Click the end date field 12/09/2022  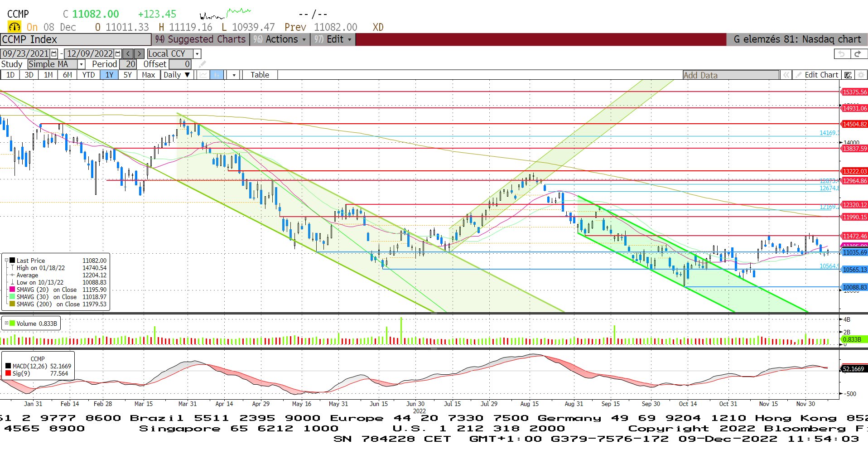(90, 53)
